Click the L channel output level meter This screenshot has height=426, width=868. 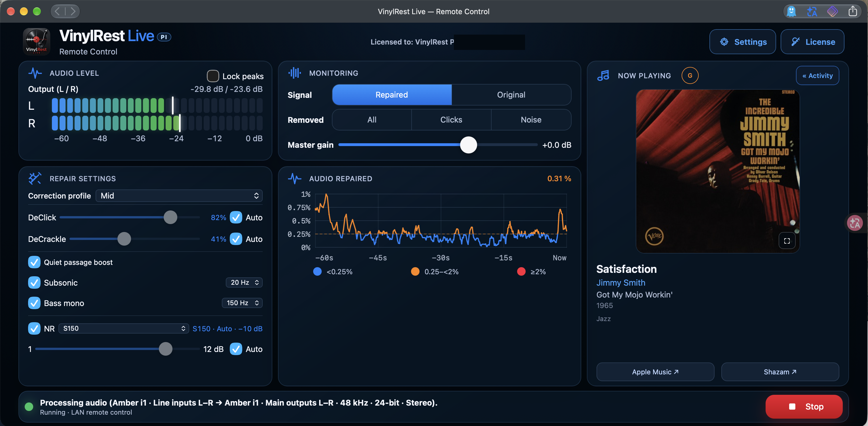(157, 106)
